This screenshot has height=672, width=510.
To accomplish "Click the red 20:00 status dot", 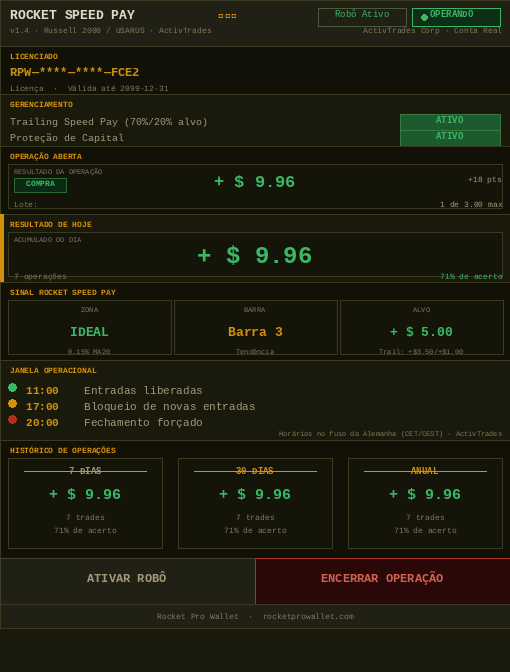I will 12,420.
